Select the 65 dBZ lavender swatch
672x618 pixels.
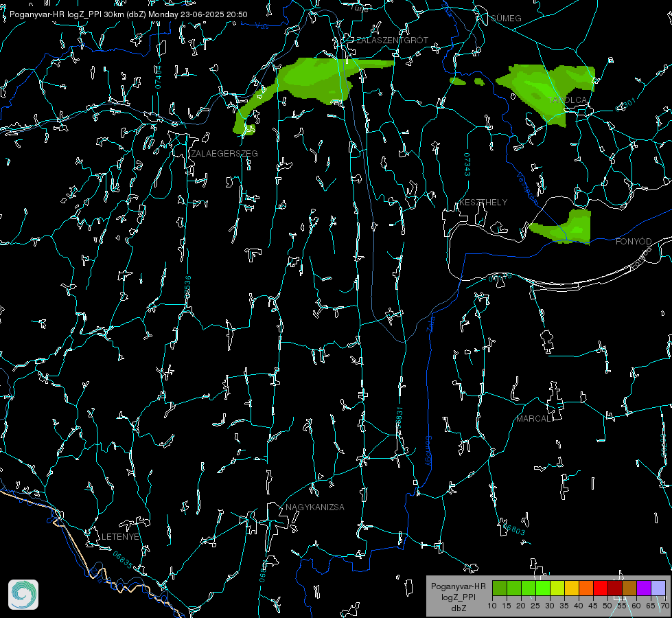click(658, 588)
